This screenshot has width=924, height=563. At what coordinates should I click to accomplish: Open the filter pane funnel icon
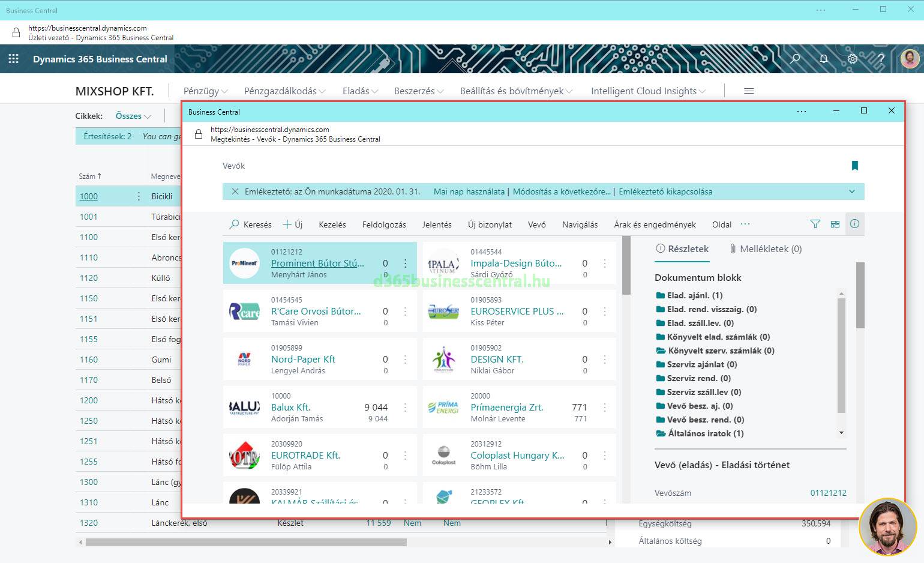coord(815,224)
